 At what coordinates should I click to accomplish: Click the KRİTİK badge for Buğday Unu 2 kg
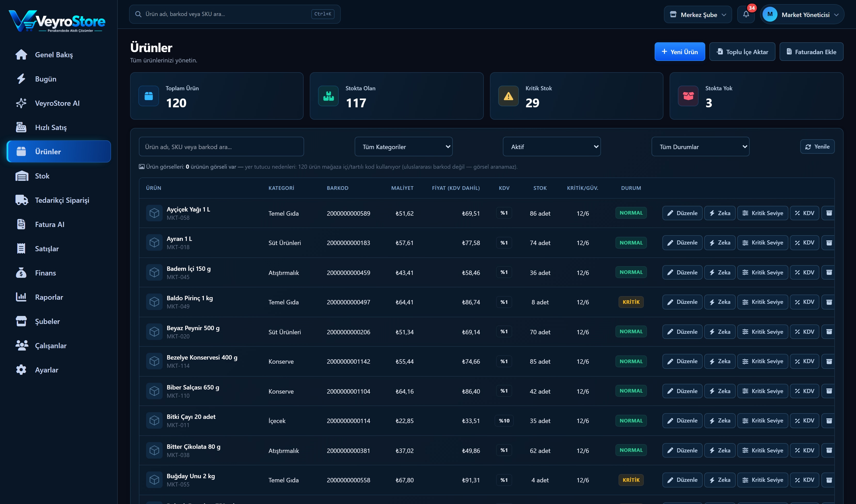coord(631,480)
